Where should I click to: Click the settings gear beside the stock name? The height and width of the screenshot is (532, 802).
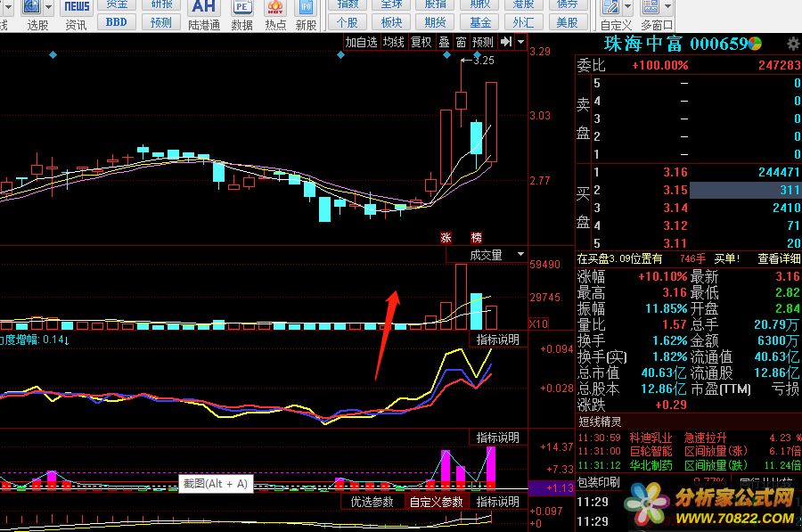(x=792, y=44)
